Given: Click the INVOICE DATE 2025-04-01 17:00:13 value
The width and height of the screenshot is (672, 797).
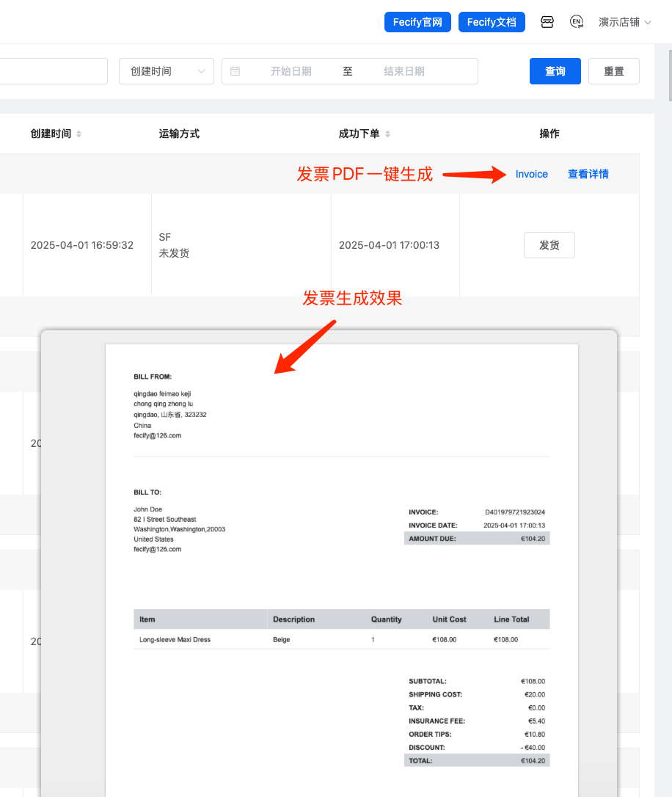Looking at the screenshot, I should (514, 525).
